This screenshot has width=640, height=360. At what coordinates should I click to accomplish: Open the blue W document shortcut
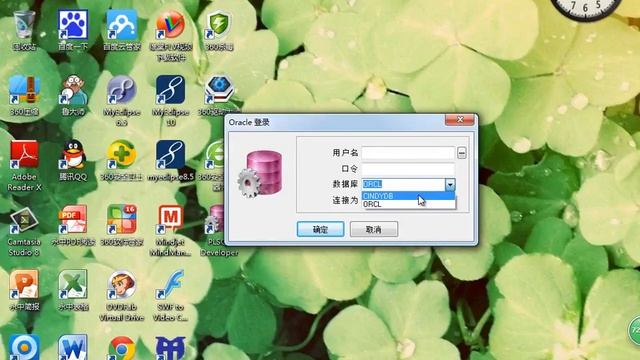pos(73,348)
